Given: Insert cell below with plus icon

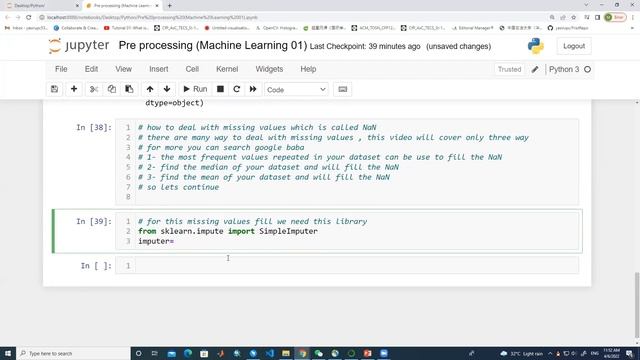Looking at the screenshot, I should tap(74, 89).
